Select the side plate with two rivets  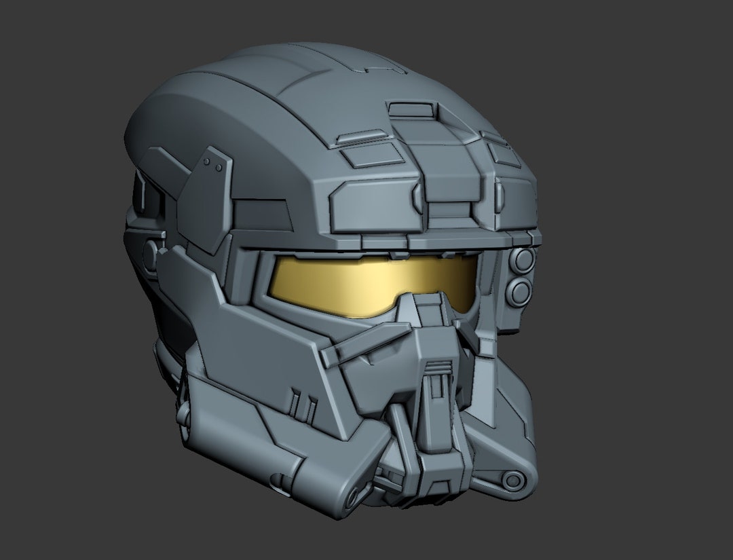click(x=205, y=200)
